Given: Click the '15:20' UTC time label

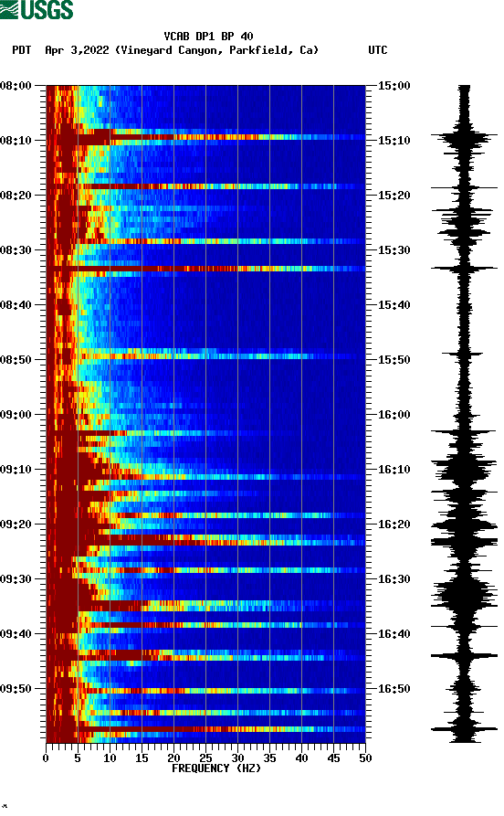Looking at the screenshot, I should (x=394, y=196).
